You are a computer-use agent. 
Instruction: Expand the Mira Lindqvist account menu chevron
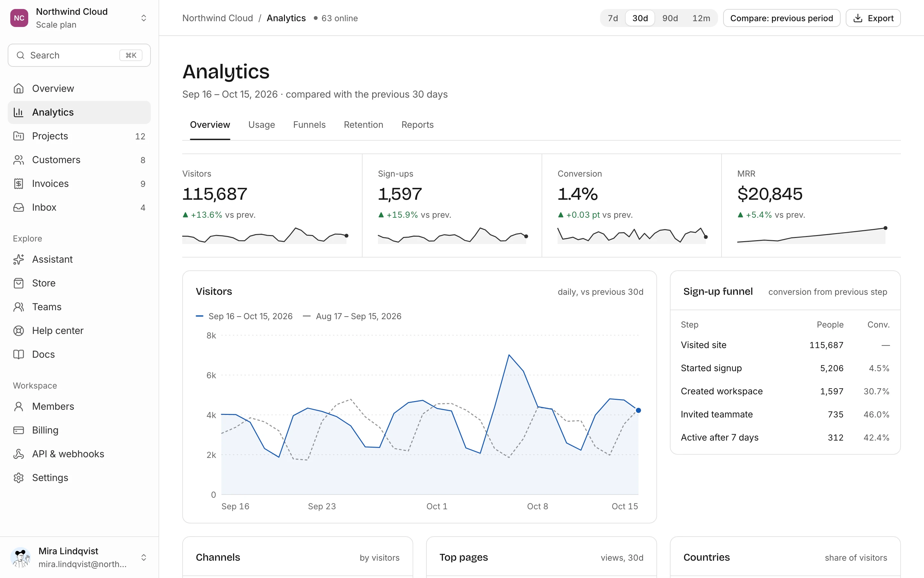point(143,557)
